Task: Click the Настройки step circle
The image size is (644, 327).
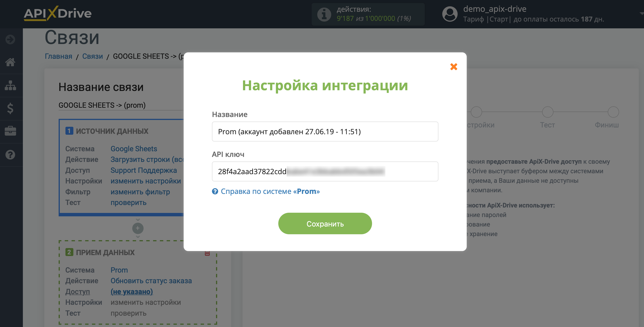Action: click(x=476, y=112)
